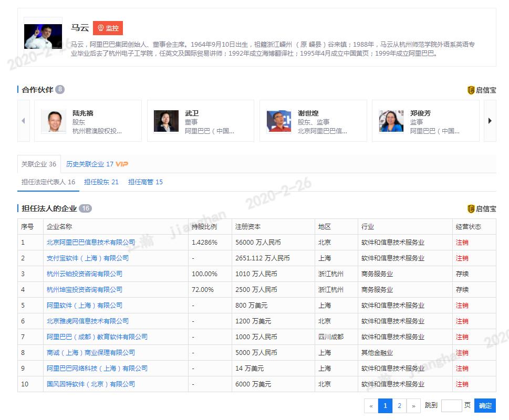Click the 监控 monitoring badge next to 马云
509x420 pixels.
[108, 28]
